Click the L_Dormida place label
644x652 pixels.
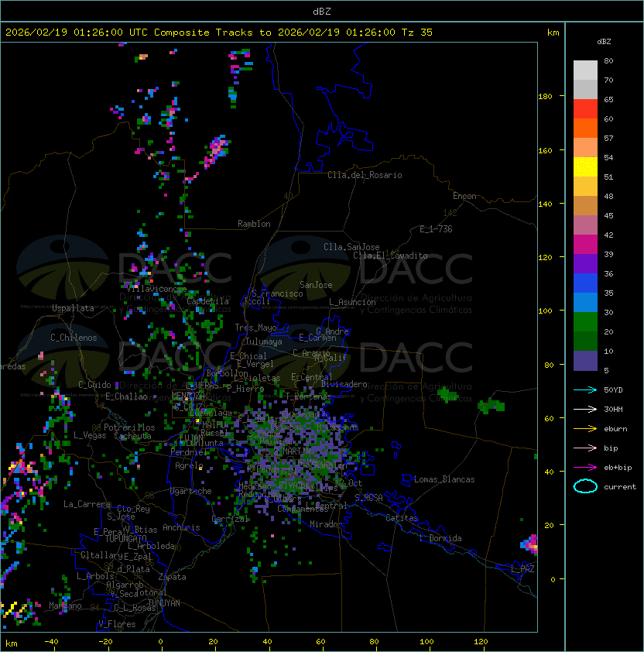440,538
